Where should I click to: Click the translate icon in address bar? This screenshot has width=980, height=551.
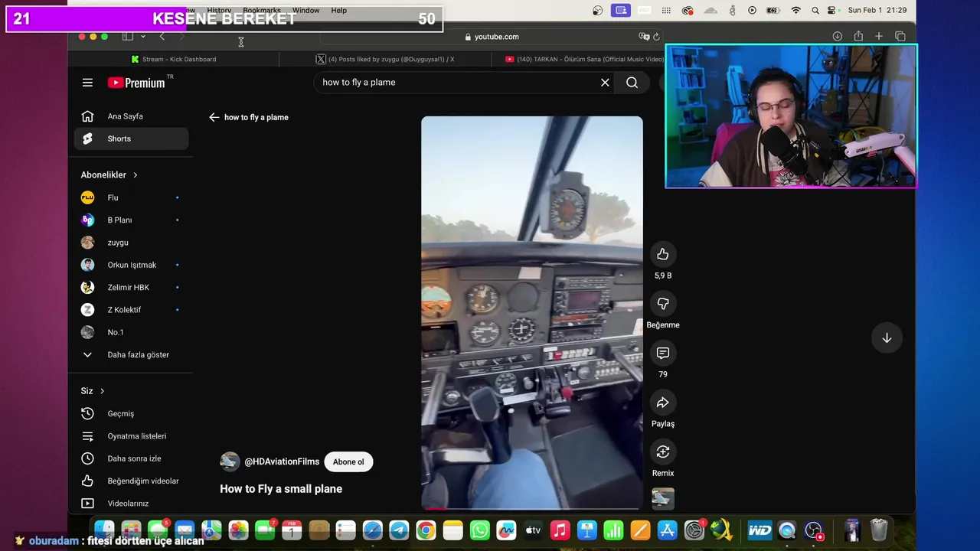[x=644, y=37]
